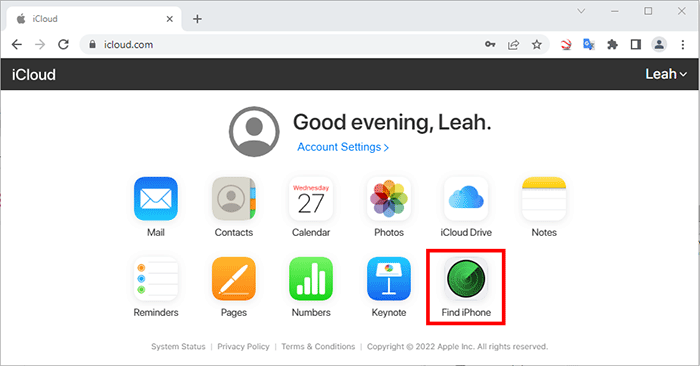Screen dimensions: 700x366
Task: Expand the Leah account dropdown
Action: (666, 74)
